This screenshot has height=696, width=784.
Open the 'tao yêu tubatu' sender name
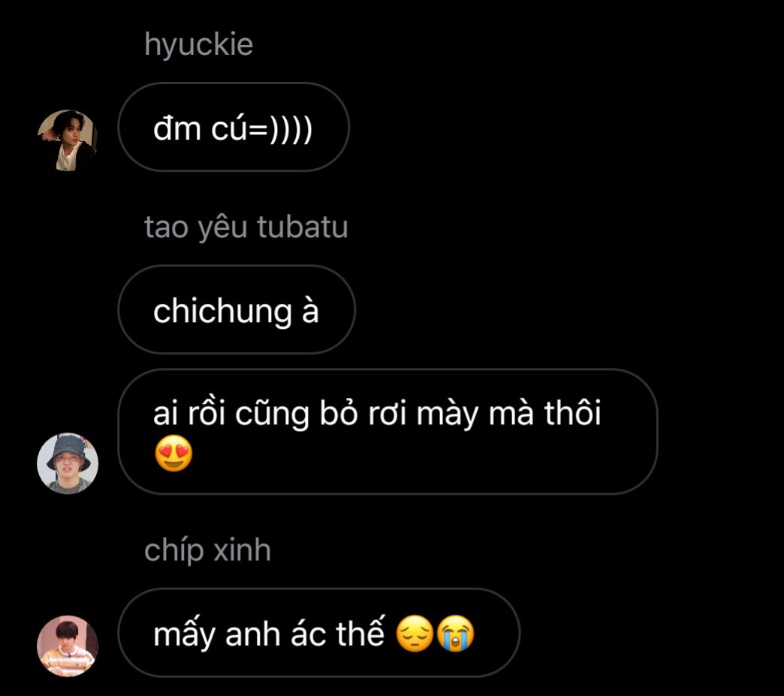coord(246,227)
